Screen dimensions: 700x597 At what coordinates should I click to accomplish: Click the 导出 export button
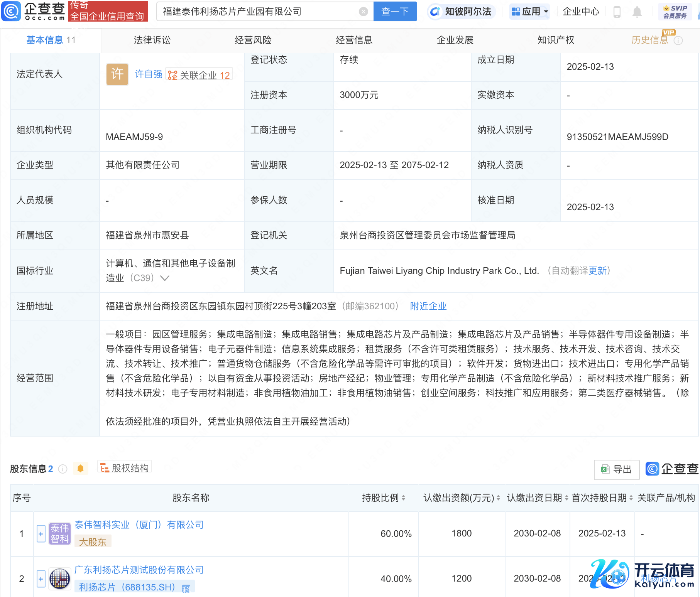click(616, 469)
